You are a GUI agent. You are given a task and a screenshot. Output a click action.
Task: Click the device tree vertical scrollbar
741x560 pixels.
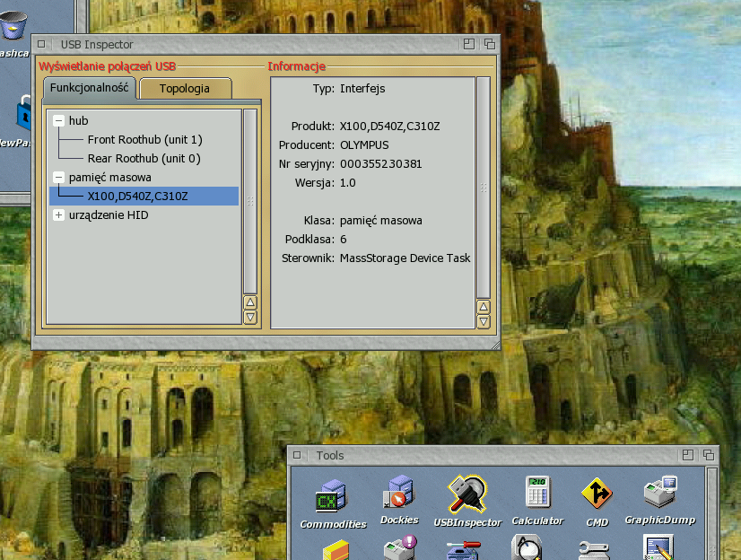tap(250, 202)
